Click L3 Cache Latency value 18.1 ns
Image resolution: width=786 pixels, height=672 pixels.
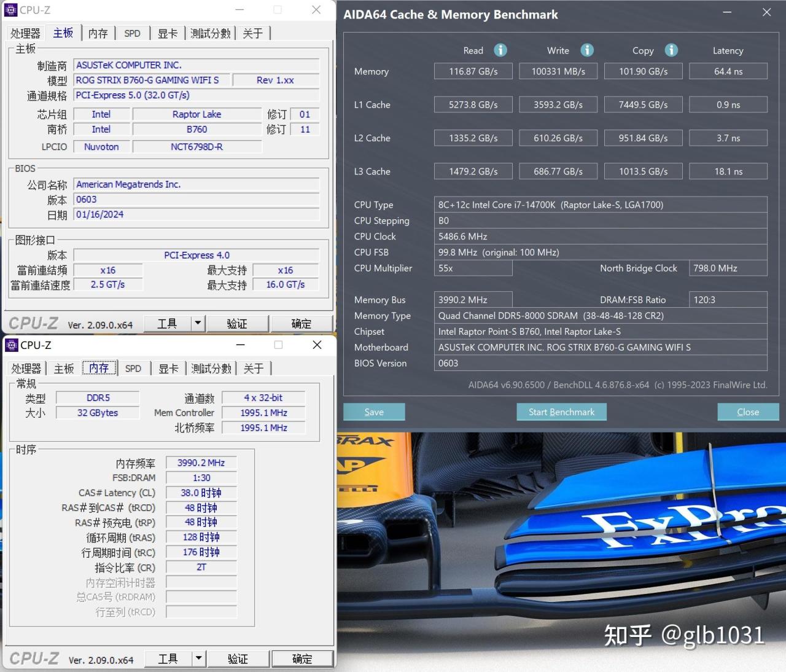(x=728, y=171)
